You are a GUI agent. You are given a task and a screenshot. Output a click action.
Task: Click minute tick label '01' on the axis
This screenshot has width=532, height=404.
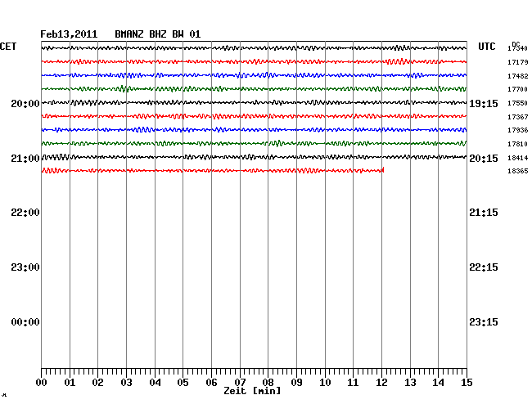[x=70, y=383]
